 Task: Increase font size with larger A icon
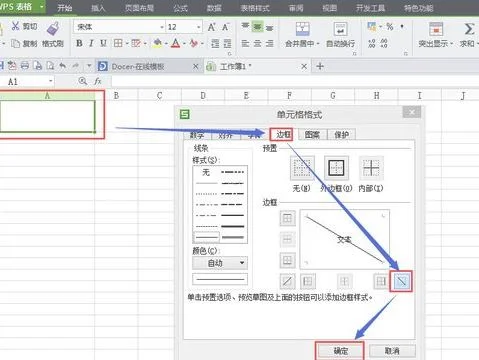(x=211, y=27)
